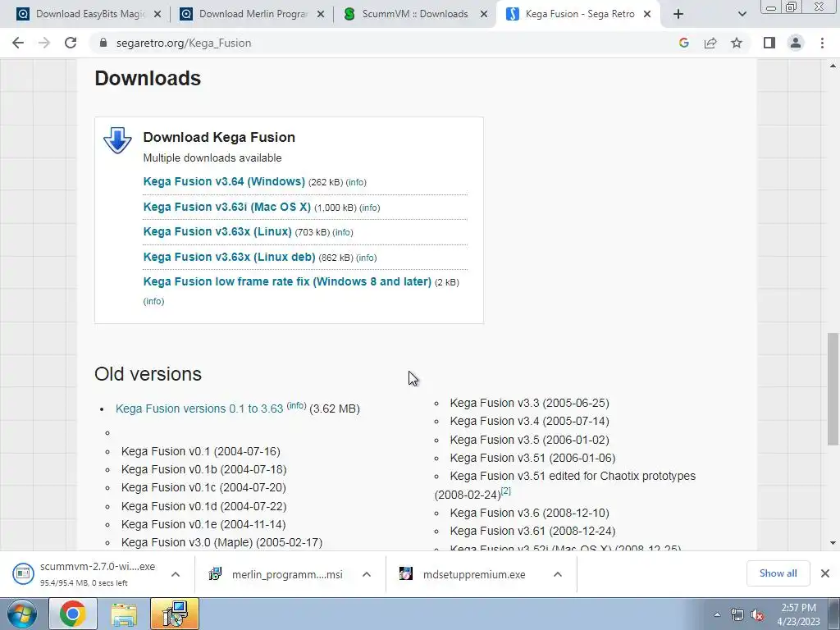The width and height of the screenshot is (840, 630).
Task: Switch to Download EasyBits Magic tab
Action: pos(90,14)
